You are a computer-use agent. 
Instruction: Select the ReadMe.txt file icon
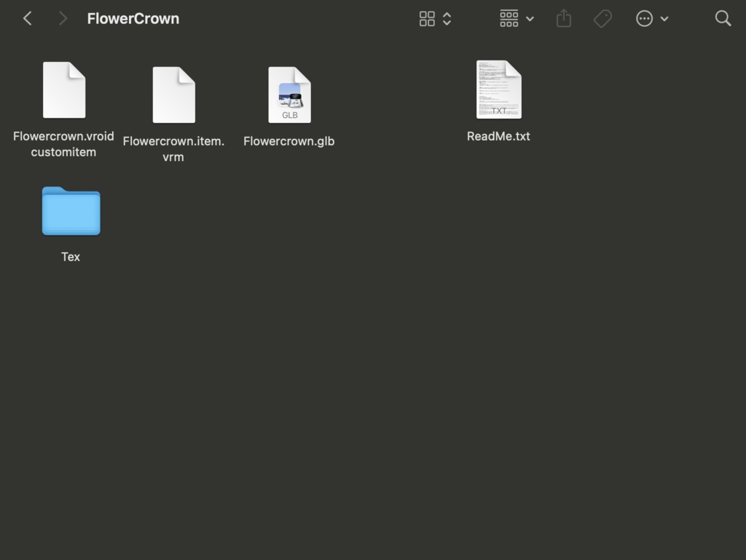coord(498,90)
